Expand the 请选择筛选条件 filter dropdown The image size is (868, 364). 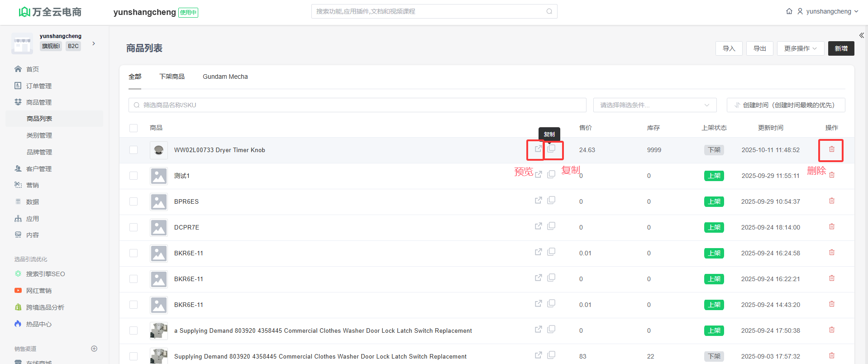(654, 105)
